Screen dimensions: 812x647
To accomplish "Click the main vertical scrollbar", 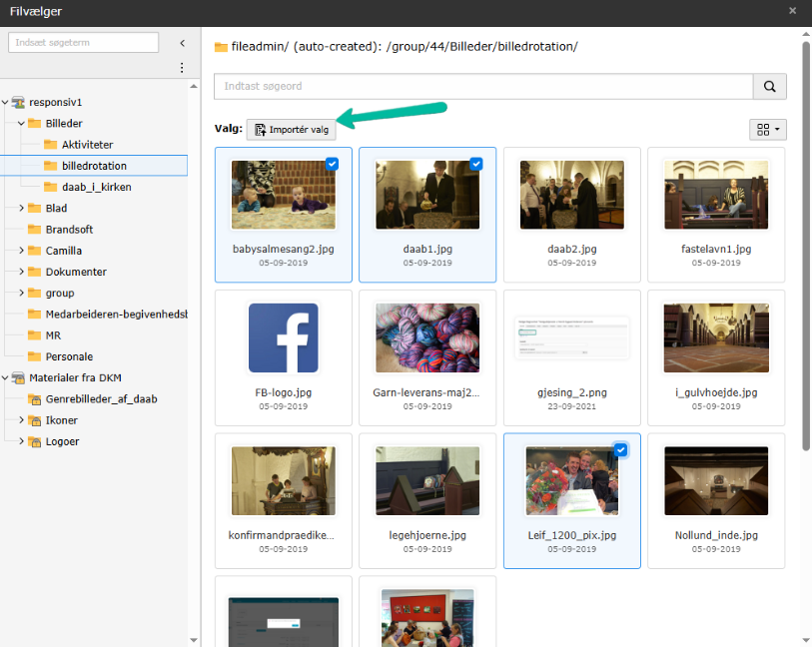I will (x=806, y=247).
